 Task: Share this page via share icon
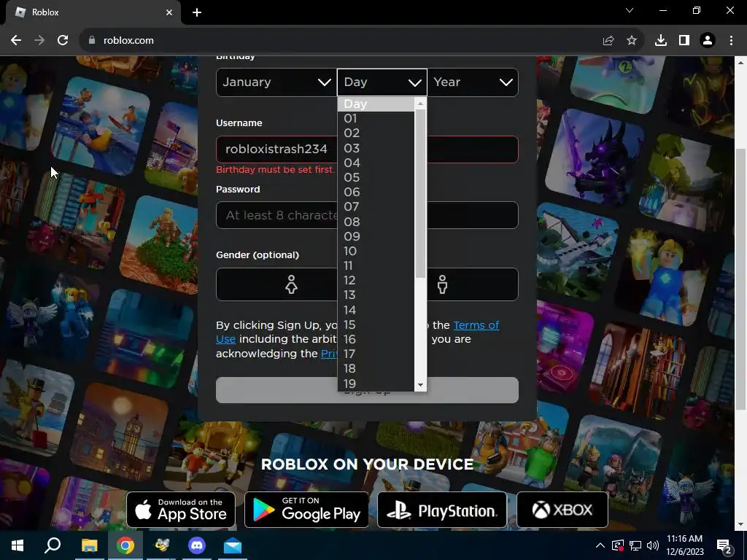608,41
